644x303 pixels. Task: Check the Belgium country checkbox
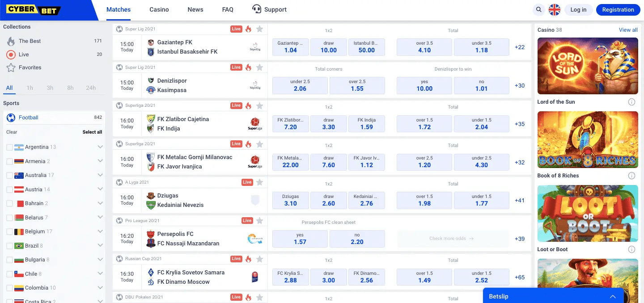(9, 231)
